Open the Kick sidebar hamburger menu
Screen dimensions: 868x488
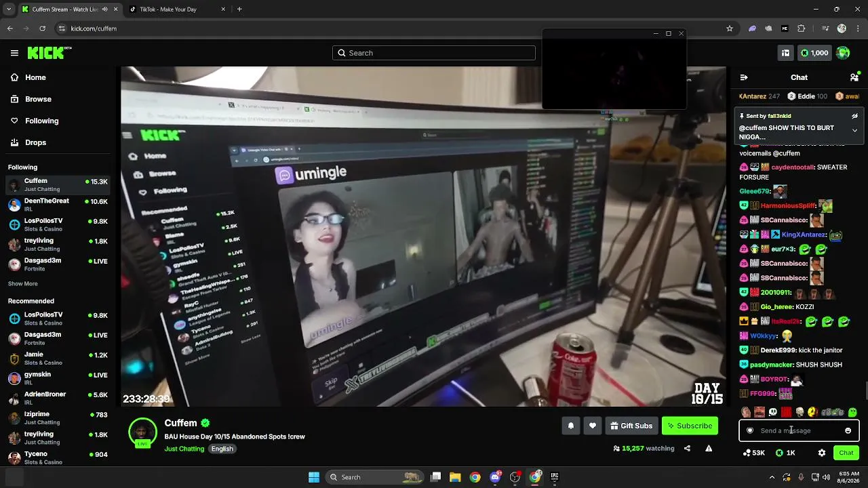pyautogui.click(x=14, y=53)
